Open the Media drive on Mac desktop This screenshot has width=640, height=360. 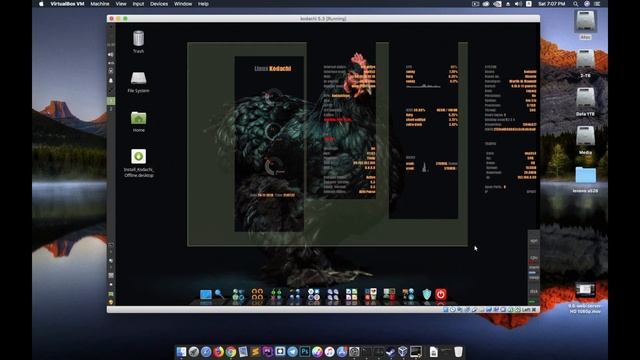point(585,136)
